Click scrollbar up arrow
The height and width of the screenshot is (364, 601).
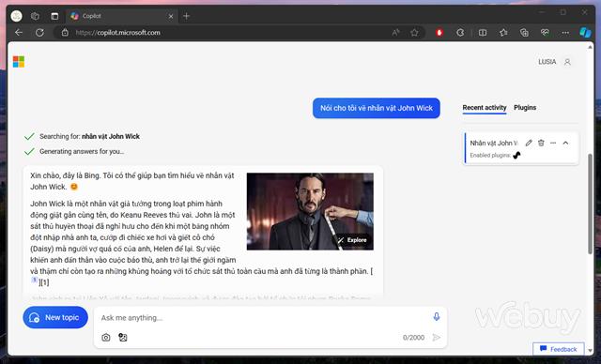591,47
